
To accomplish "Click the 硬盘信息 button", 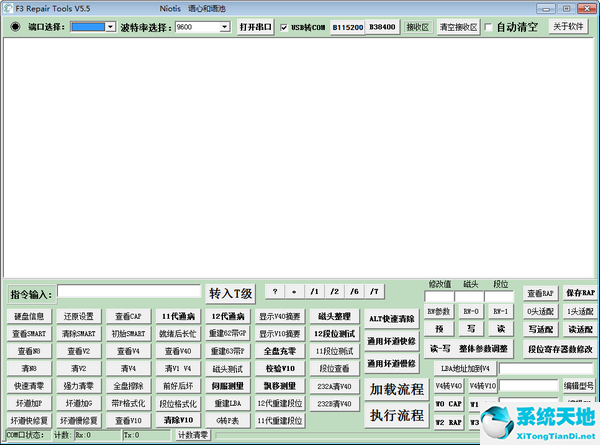I will coord(29,316).
